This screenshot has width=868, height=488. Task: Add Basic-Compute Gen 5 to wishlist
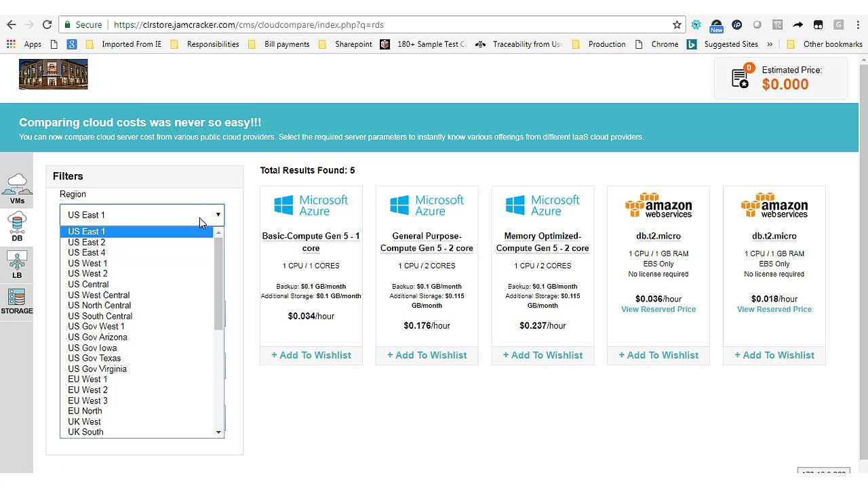click(x=311, y=355)
